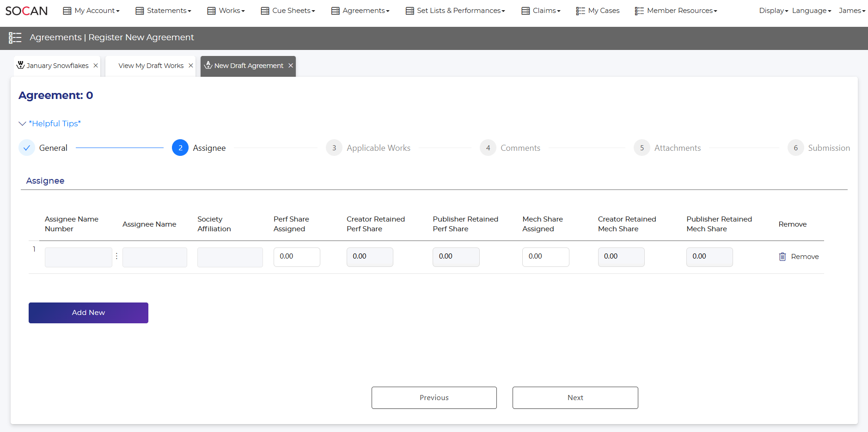Viewport: 868px width, 432px height.
Task: Click the grid icon beside Agreements header
Action: 15,38
